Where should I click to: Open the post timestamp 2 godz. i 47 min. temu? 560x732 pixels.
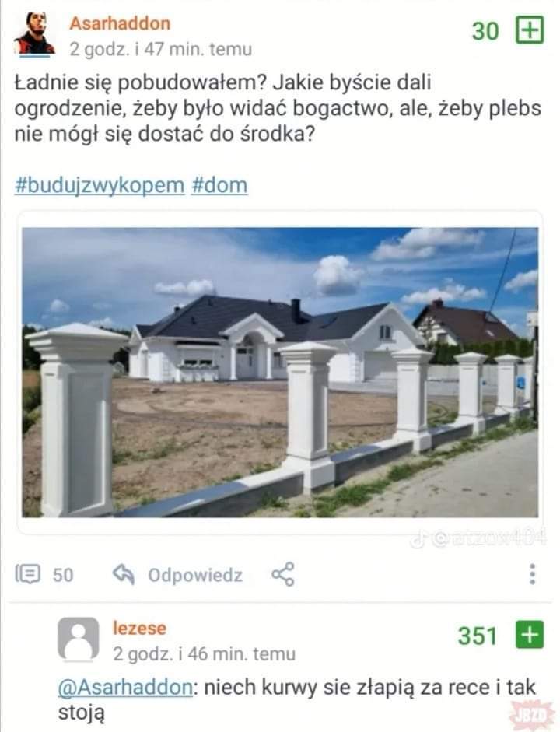point(160,49)
